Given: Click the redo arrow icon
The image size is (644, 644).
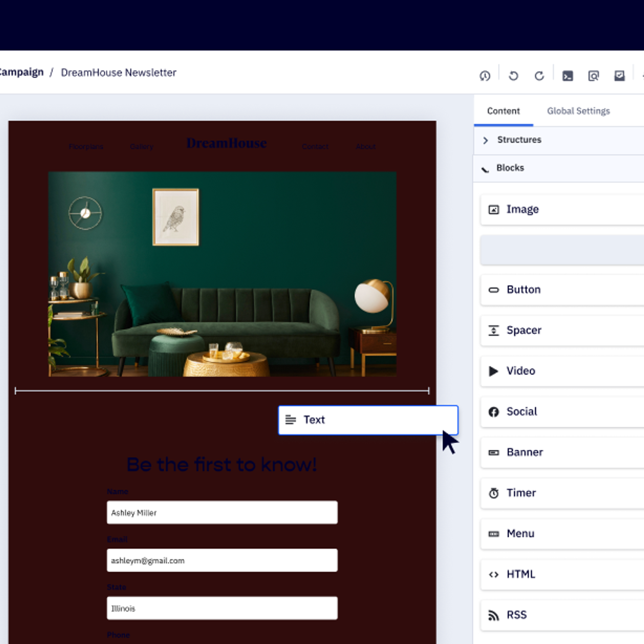Looking at the screenshot, I should 539,76.
